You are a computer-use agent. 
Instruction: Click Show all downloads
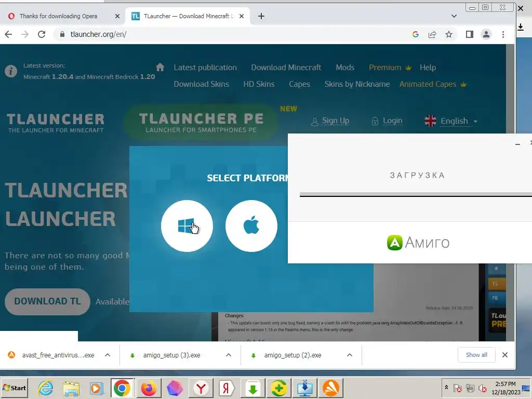coord(476,355)
